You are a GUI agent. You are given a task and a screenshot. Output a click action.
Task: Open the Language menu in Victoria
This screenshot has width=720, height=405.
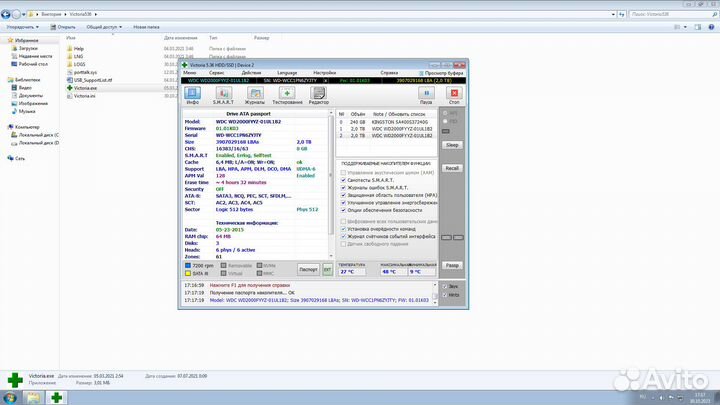pyautogui.click(x=287, y=73)
